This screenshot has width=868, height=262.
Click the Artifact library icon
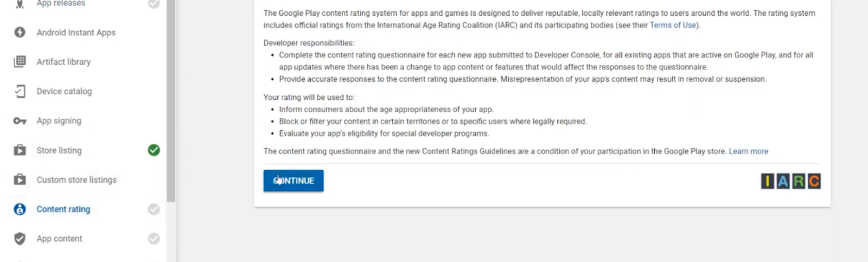(x=20, y=62)
